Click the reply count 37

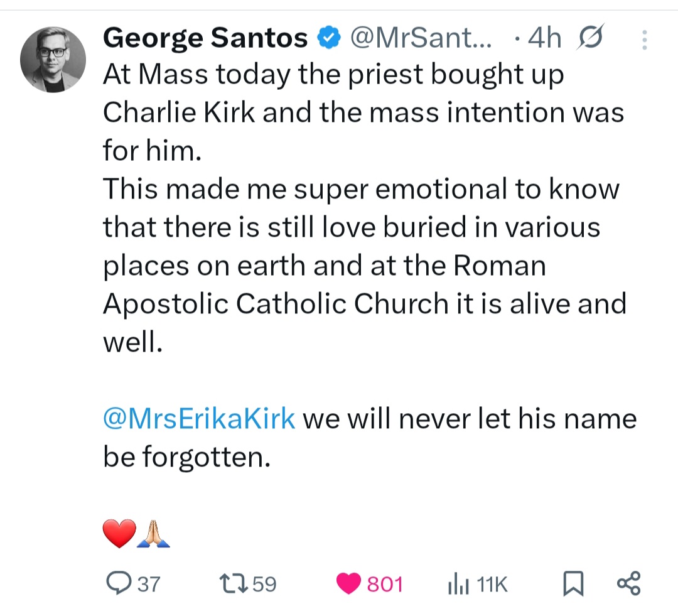[148, 585]
